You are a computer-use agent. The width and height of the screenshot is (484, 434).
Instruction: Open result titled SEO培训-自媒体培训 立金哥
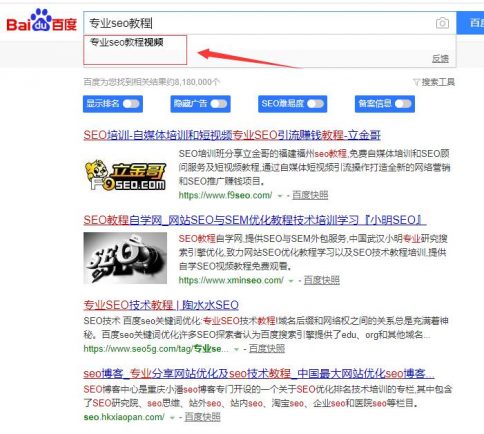click(232, 135)
